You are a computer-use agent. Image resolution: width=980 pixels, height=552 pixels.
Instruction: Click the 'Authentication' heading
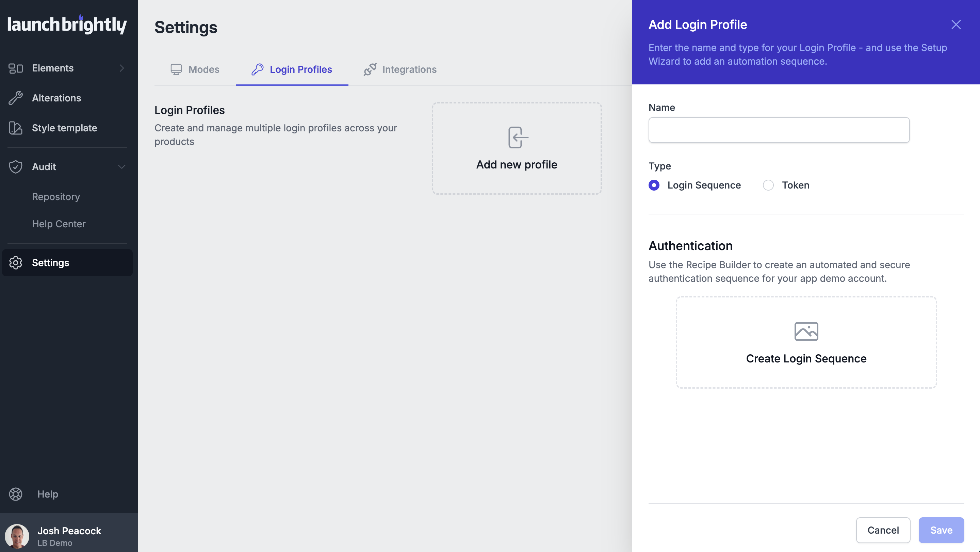point(690,246)
